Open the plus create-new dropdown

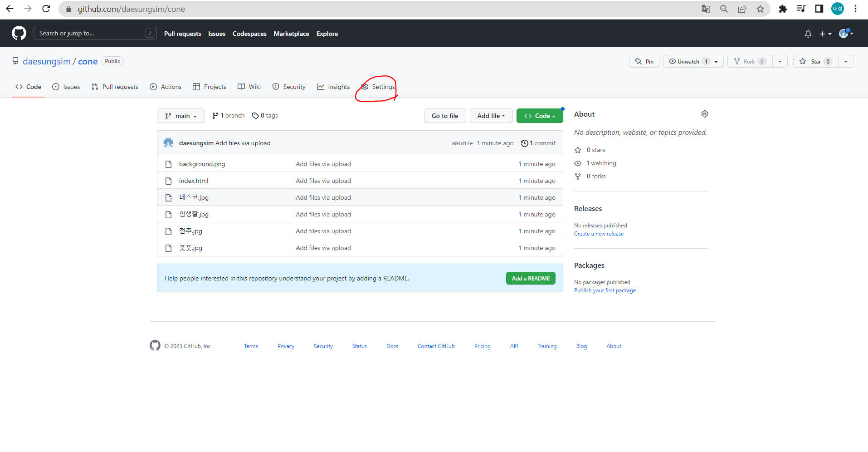[x=825, y=34]
